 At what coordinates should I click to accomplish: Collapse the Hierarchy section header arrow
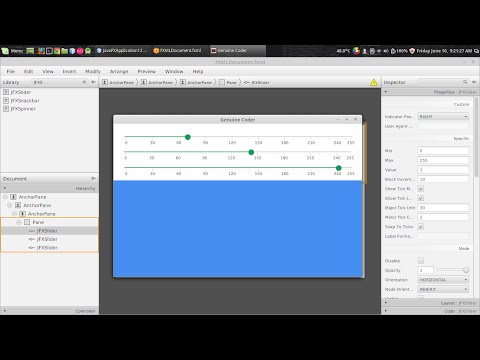(4, 188)
